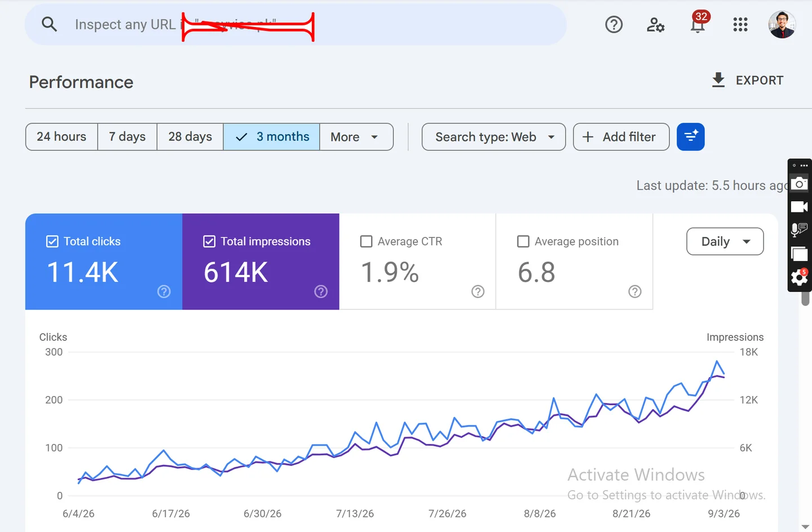Screen dimensions: 812x532
Task: Open the account profile avatar
Action: (x=782, y=25)
